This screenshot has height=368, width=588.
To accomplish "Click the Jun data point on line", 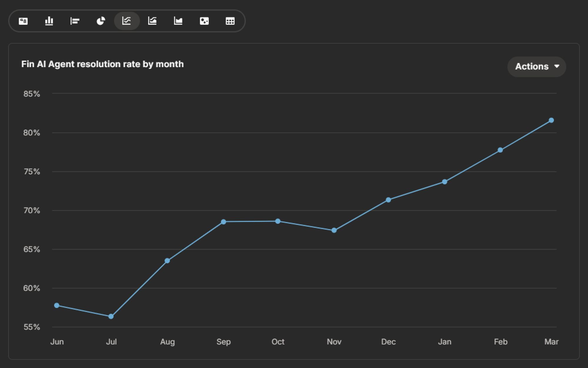I will [x=57, y=306].
